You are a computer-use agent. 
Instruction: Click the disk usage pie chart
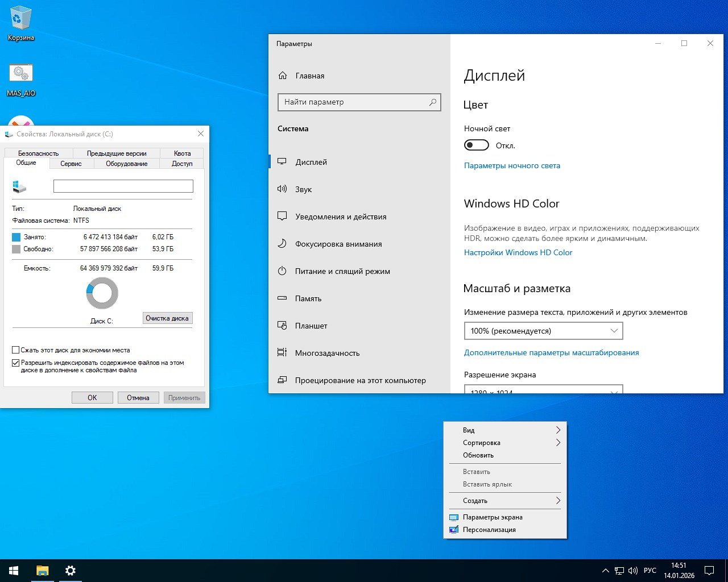[x=102, y=293]
